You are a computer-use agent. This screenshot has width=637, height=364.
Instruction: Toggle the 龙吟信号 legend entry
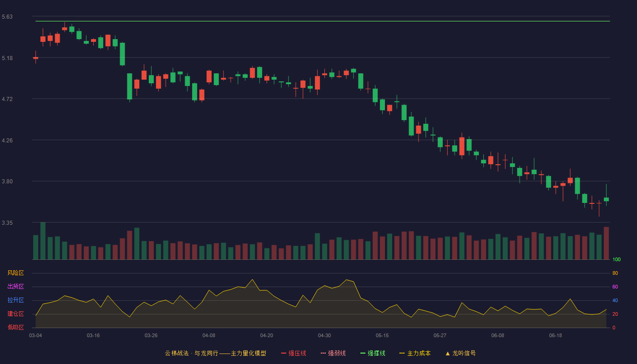tap(460, 353)
